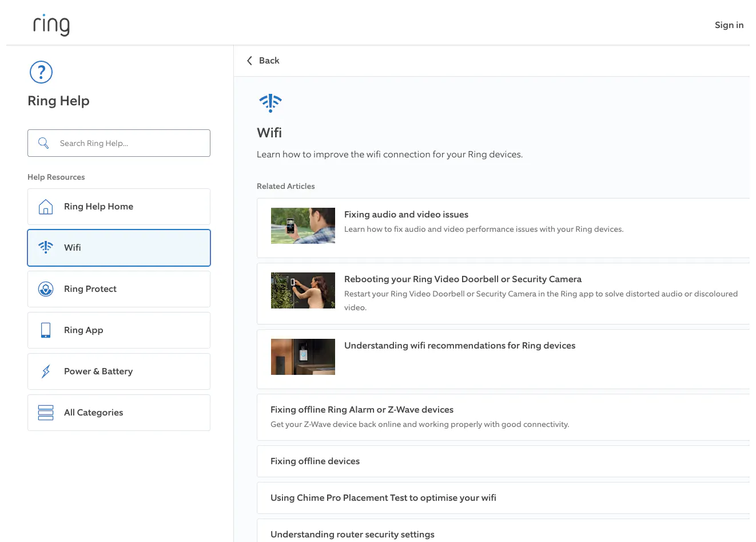756x542 pixels.
Task: Sign in to your Ring account
Action: coord(729,25)
